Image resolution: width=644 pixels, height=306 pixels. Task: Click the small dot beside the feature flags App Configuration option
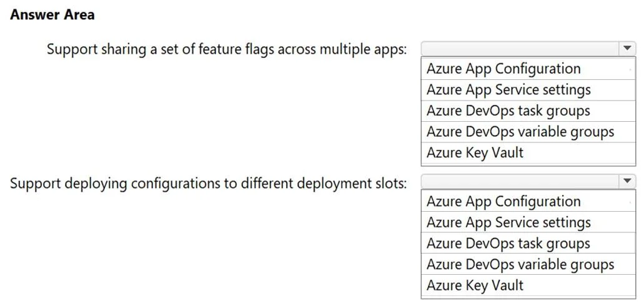(x=630, y=70)
